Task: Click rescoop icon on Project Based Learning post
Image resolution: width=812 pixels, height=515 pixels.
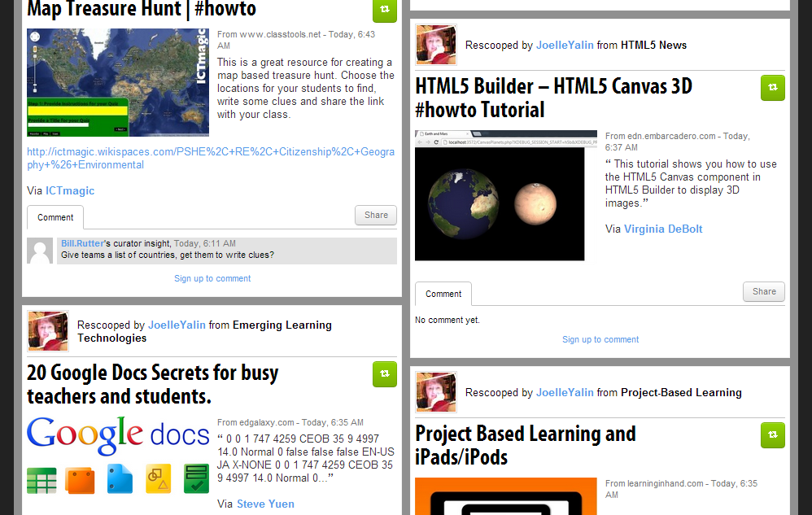Action: tap(773, 434)
